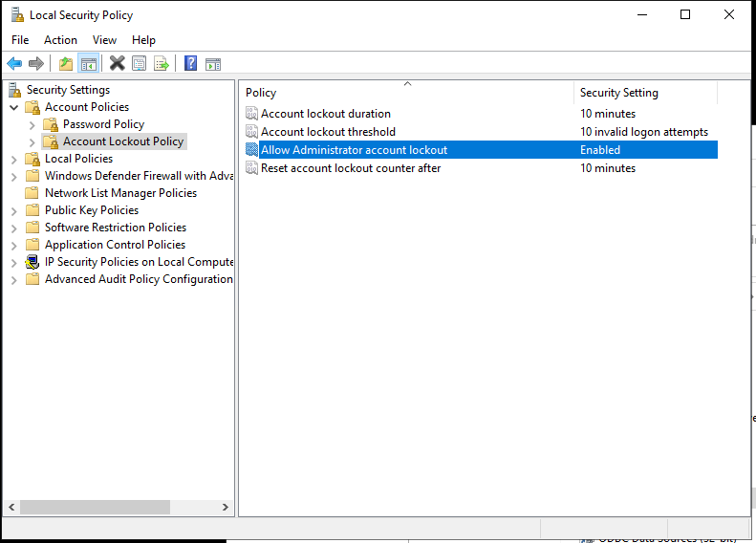Click the blue Help question mark icon
756x543 pixels.
tap(190, 64)
